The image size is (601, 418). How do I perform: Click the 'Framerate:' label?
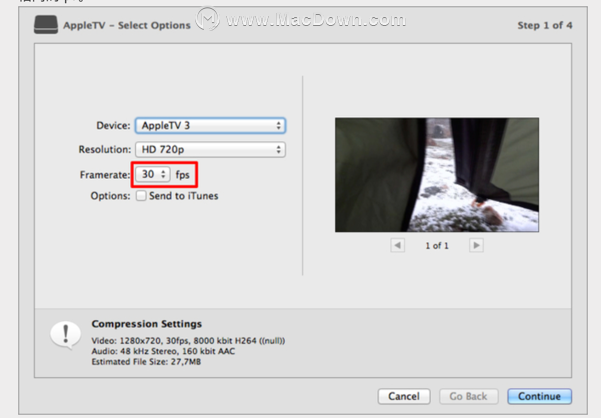[105, 175]
